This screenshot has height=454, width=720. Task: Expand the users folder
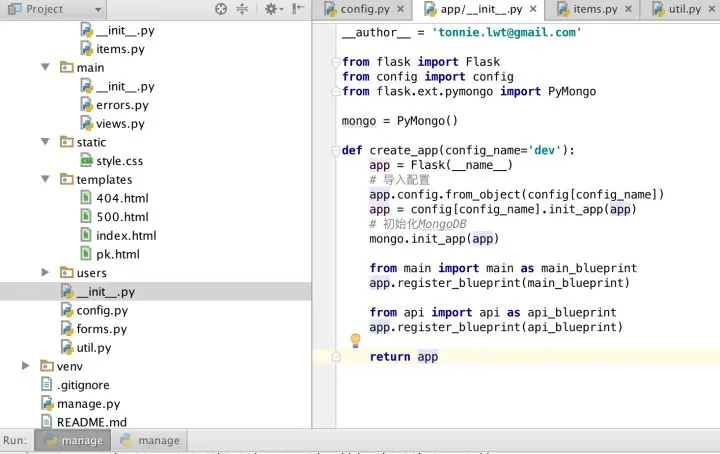45,272
